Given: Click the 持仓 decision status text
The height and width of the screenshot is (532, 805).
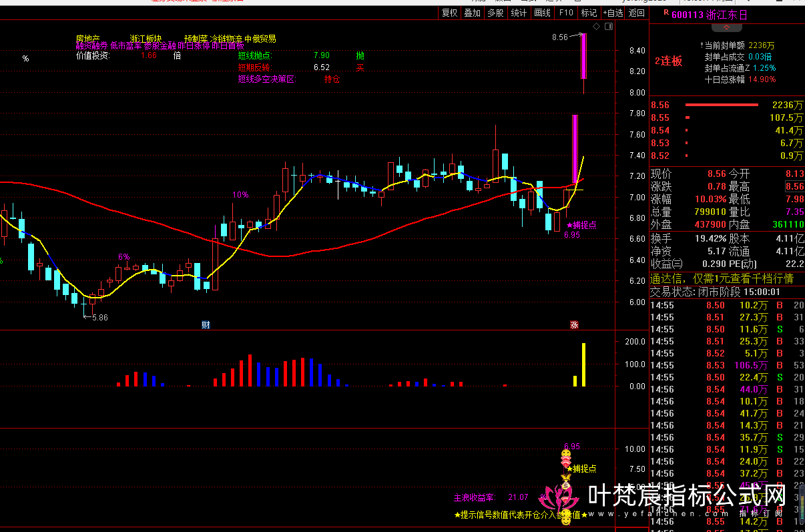Looking at the screenshot, I should pos(332,79).
